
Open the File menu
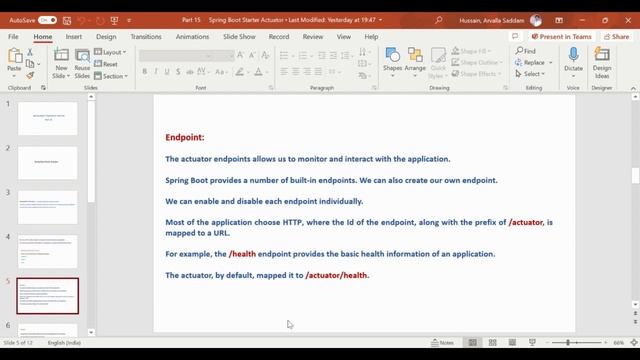13,37
